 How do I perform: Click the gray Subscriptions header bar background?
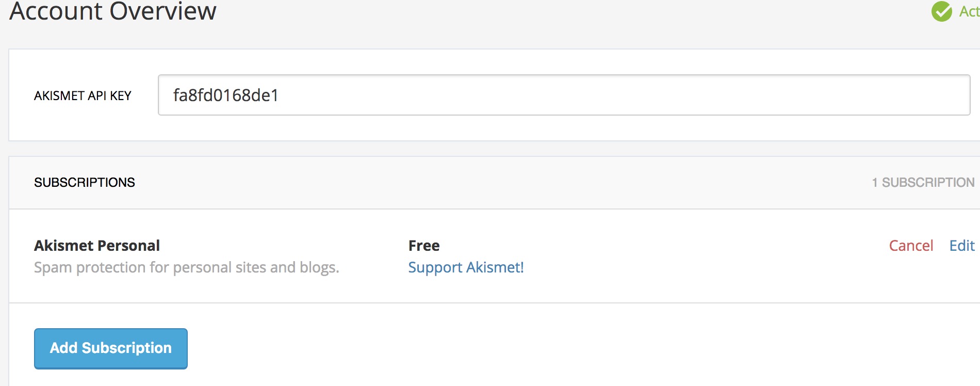point(490,183)
